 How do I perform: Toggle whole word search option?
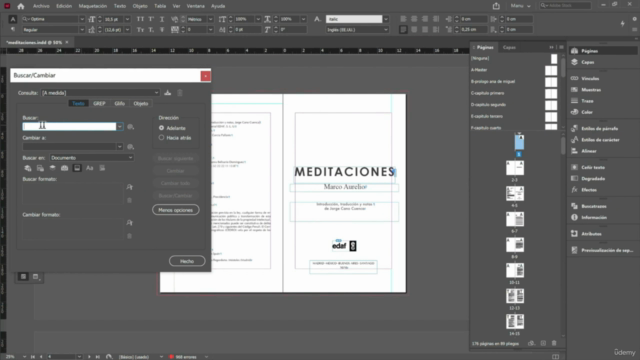point(102,168)
